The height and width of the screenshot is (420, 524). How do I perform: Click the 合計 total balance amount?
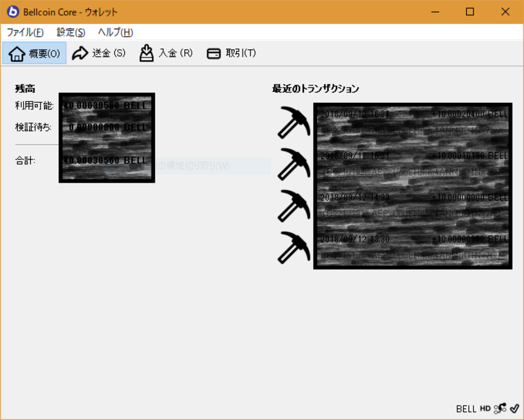(x=105, y=160)
